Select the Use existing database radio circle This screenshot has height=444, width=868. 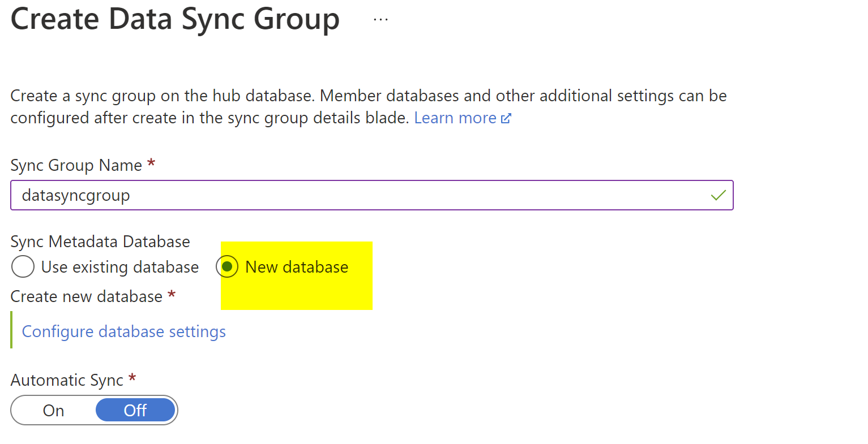click(x=23, y=267)
